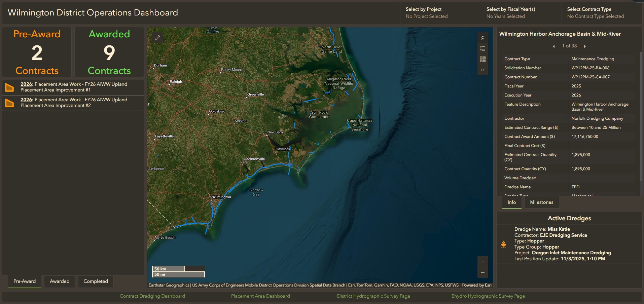Screen dimensions: 644x304
Task: Open the Select by Fiscal Year(s) filter
Action: coord(521,13)
